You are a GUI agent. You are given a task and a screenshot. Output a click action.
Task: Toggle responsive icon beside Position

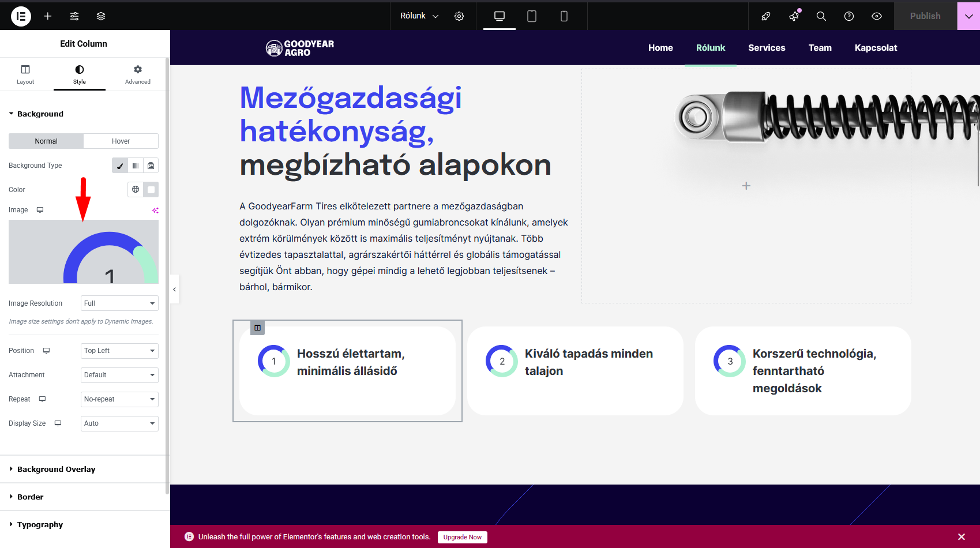point(46,351)
